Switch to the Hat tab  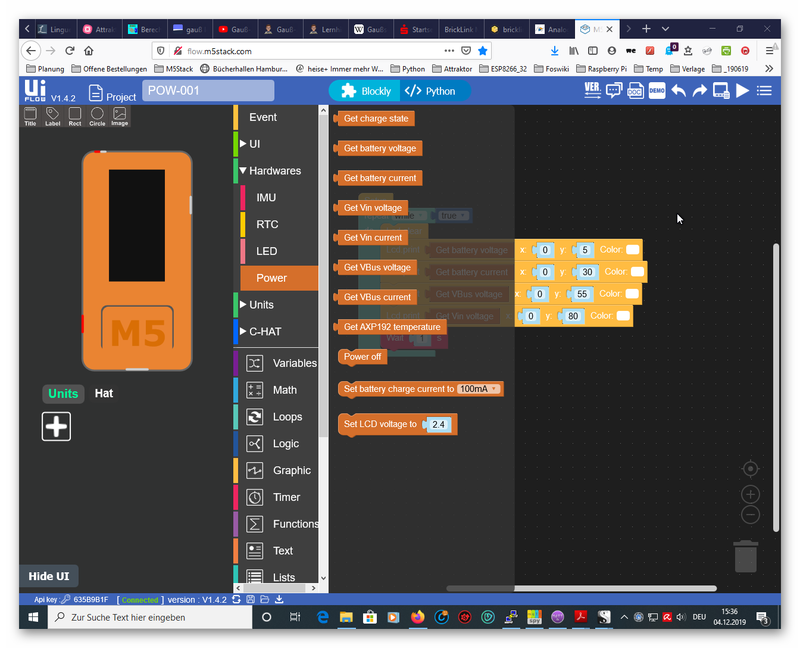pos(104,393)
